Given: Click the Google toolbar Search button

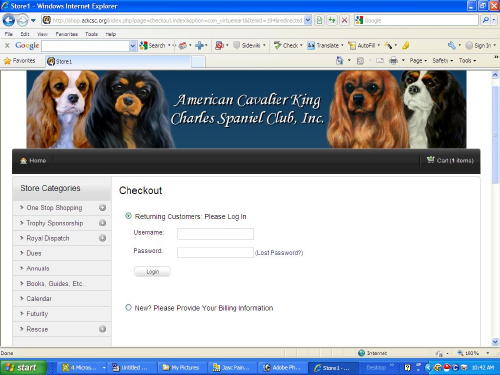Looking at the screenshot, I should pyautogui.click(x=153, y=45).
